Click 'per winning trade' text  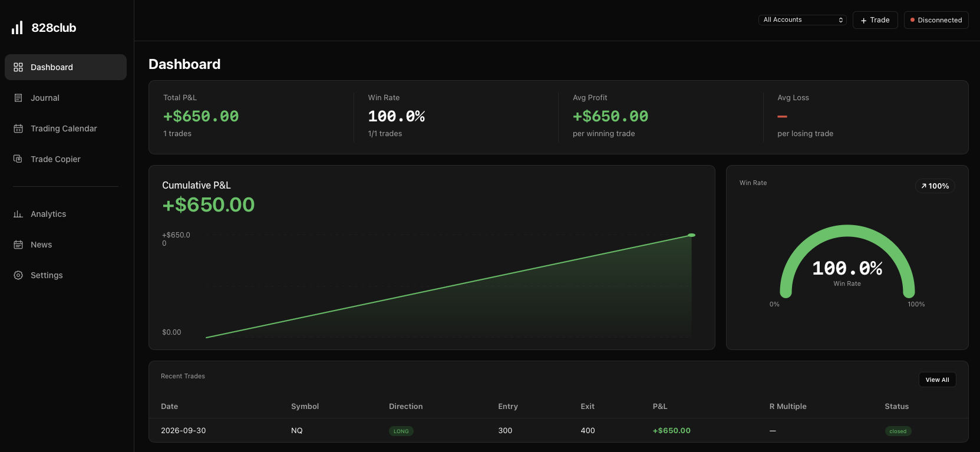pyautogui.click(x=604, y=134)
